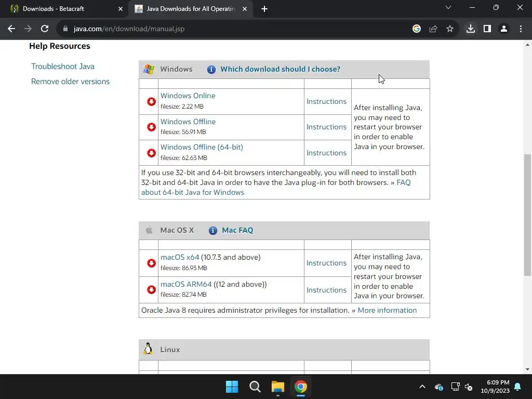The image size is (532, 399).
Task: Click the filesize: 62.63 MB text
Action: point(183,158)
